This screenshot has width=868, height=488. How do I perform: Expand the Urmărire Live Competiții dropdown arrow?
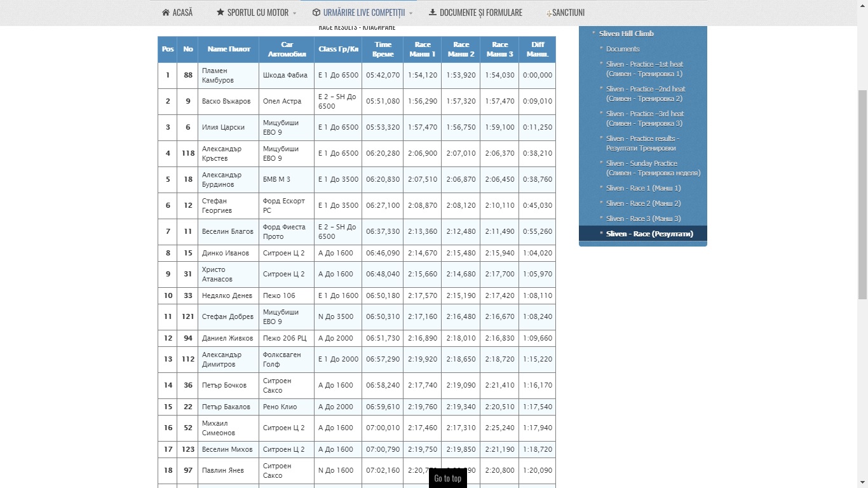(410, 13)
